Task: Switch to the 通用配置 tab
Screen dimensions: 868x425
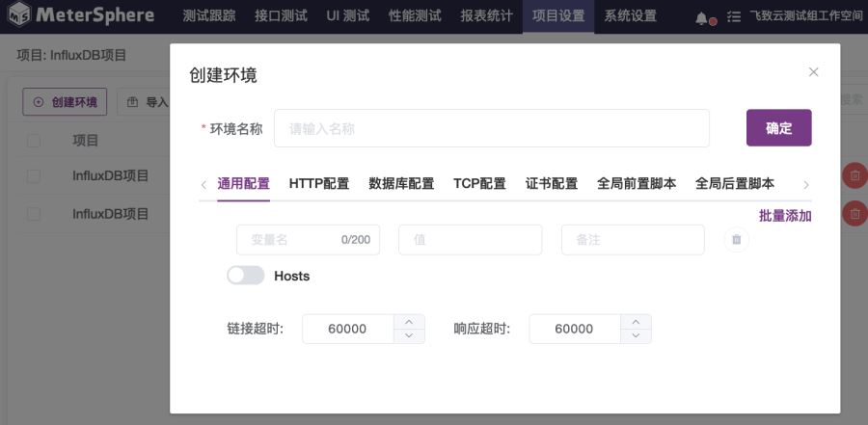Action: [244, 184]
